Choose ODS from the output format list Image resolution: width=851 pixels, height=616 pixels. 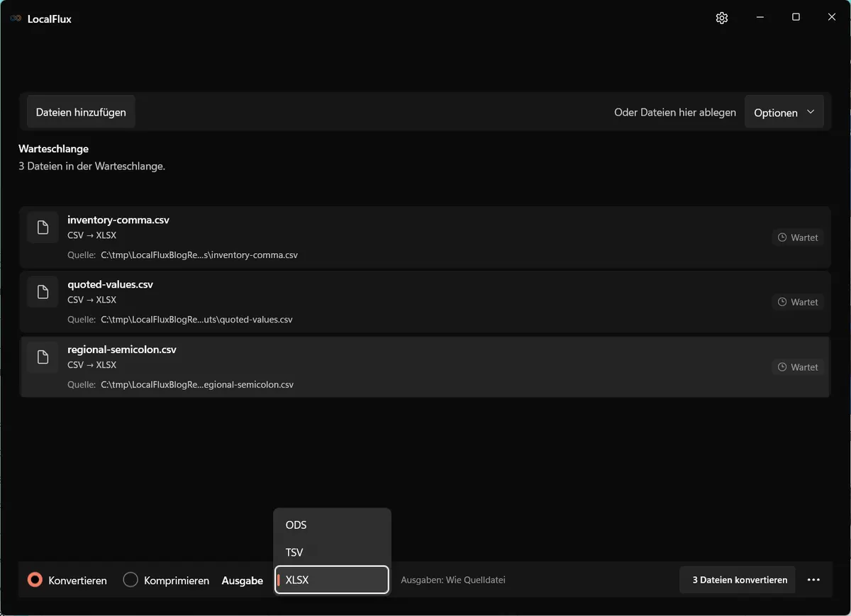(x=332, y=525)
